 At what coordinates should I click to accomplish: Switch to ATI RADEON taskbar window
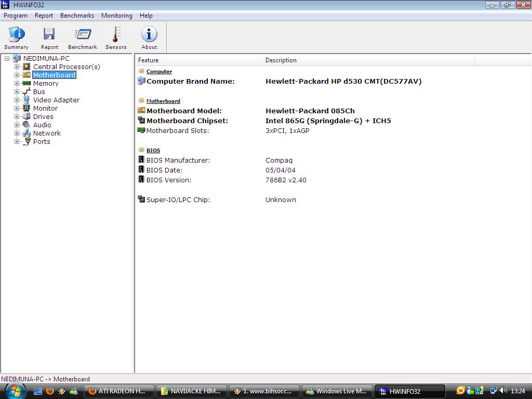pos(118,391)
